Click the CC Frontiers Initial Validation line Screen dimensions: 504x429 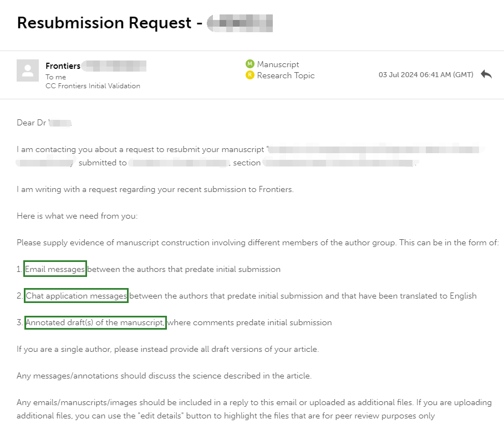coord(93,86)
